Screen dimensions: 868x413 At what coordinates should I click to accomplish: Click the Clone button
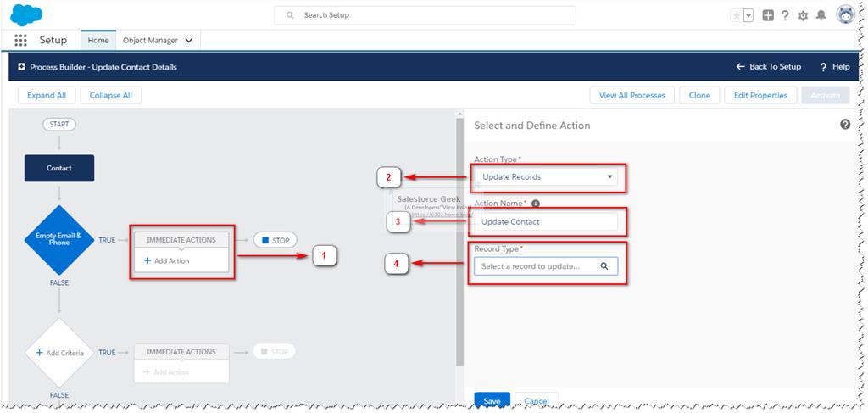coord(699,95)
